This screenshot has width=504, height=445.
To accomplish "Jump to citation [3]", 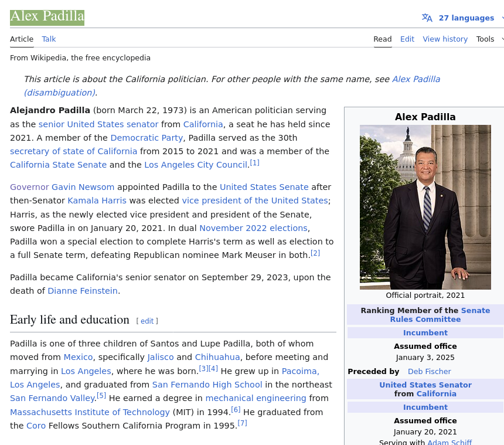I will (203, 368).
